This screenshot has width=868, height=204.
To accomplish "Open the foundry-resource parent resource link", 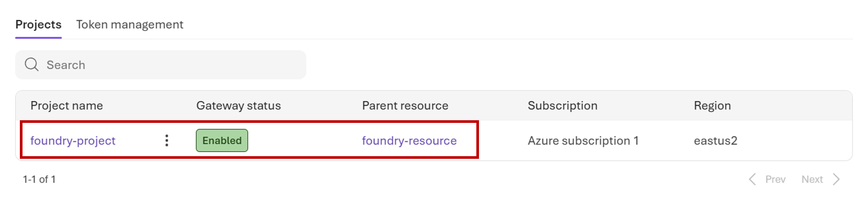I will tap(409, 141).
